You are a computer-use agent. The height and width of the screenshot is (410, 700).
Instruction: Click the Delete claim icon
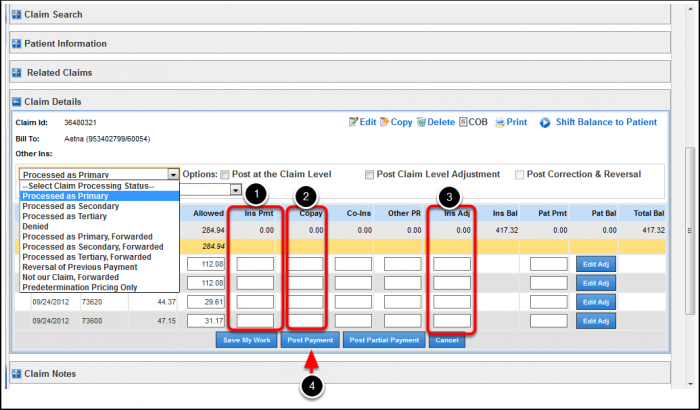(422, 122)
